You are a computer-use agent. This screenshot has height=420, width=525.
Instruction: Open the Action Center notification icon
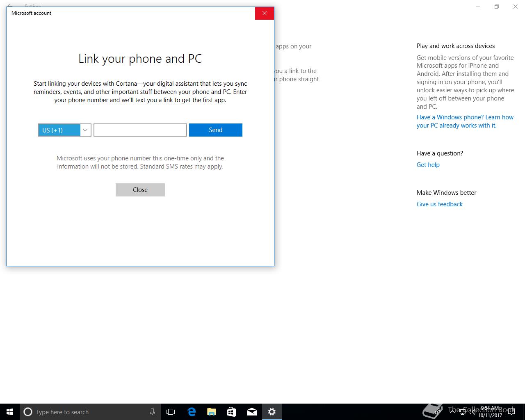(x=511, y=412)
